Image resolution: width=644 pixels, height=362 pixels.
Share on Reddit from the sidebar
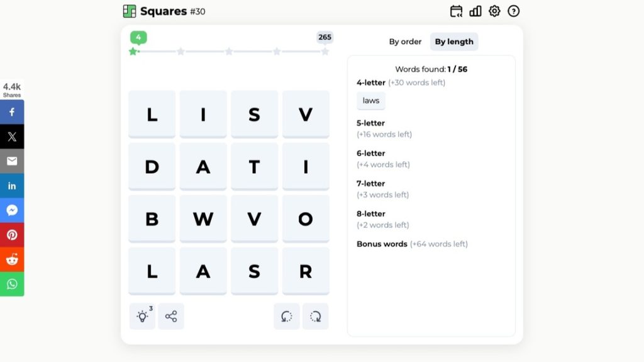pyautogui.click(x=12, y=259)
